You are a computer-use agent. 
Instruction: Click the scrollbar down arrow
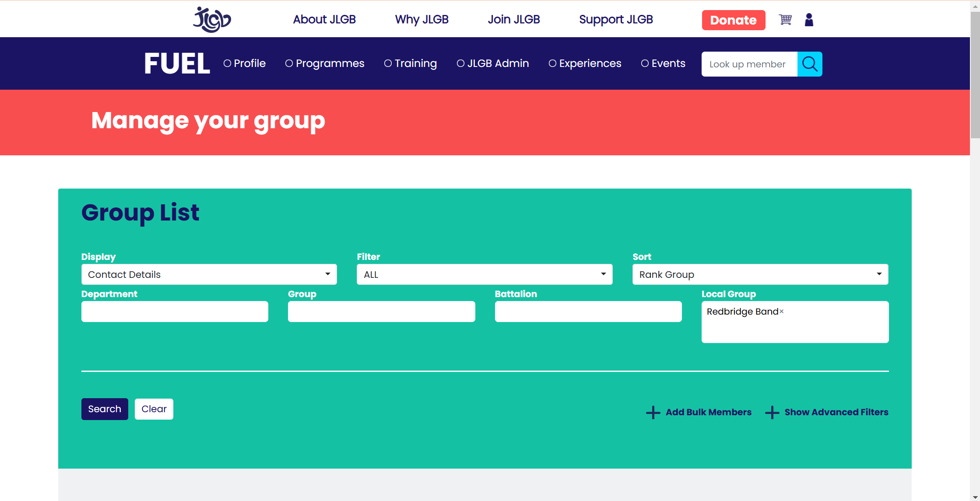975,497
